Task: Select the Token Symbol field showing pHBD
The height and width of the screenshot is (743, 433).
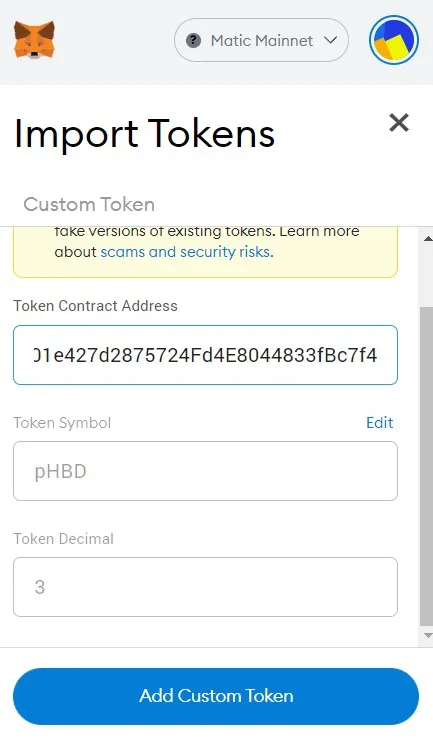Action: [x=205, y=471]
